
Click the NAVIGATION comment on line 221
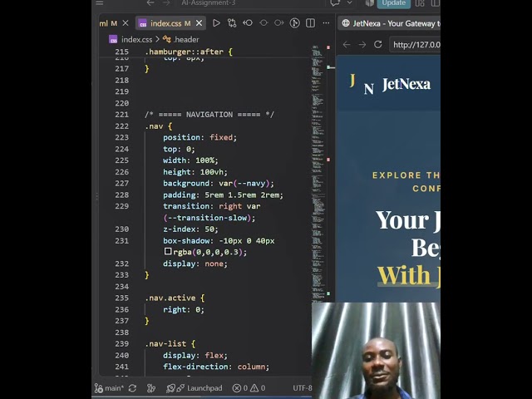(x=209, y=115)
